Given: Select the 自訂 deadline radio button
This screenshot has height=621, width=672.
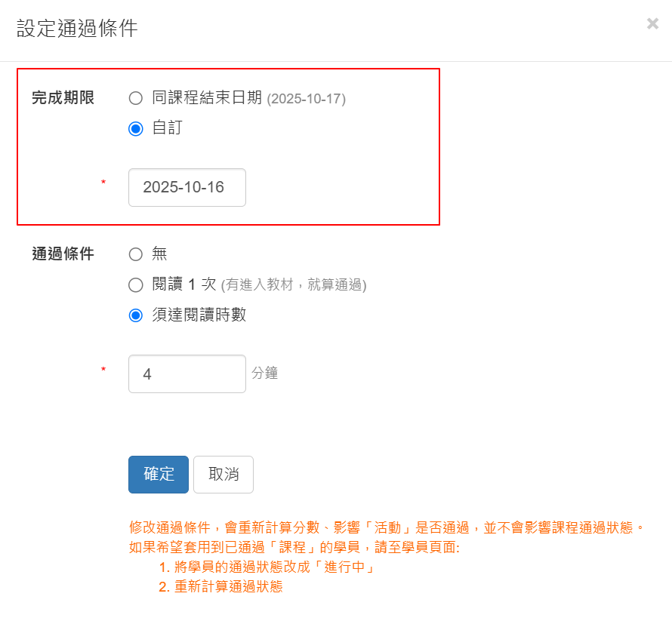Looking at the screenshot, I should [x=136, y=128].
